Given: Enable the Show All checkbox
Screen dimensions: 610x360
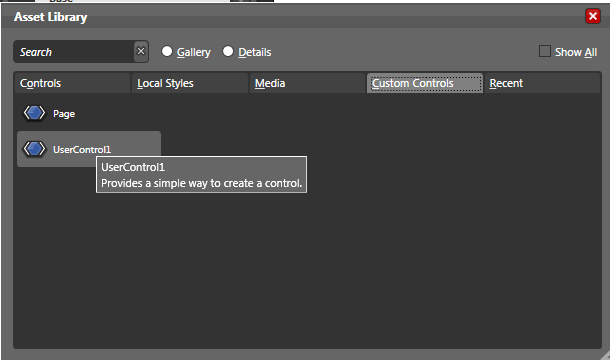Looking at the screenshot, I should pyautogui.click(x=545, y=51).
